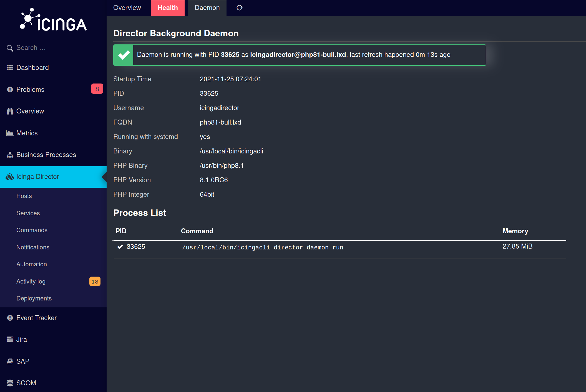Open the SCOM module via its database icon

coord(10,383)
